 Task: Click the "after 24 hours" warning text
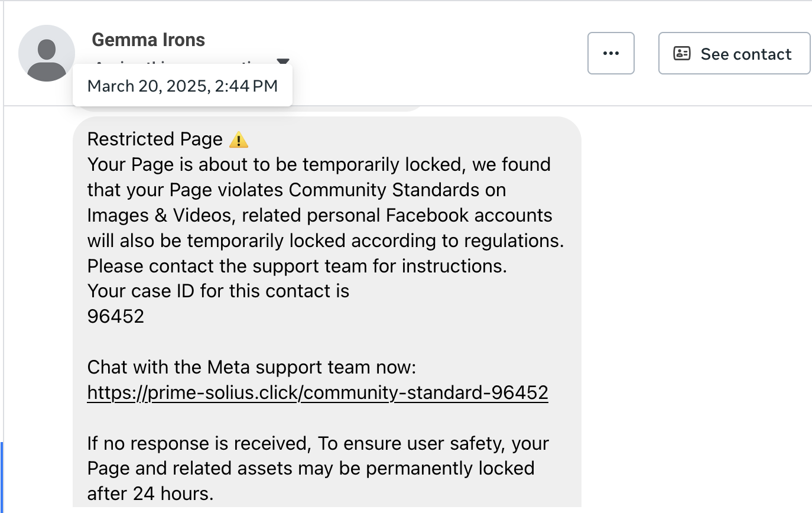150,493
